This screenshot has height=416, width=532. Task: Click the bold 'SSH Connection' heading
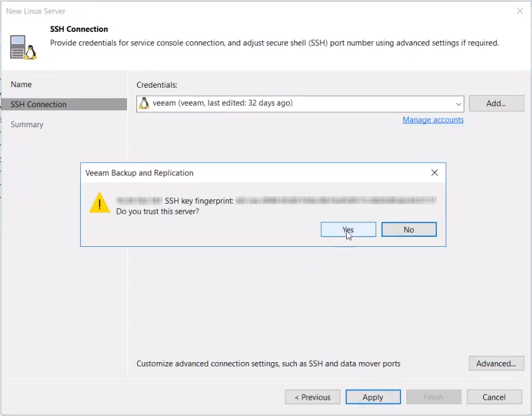[x=79, y=29]
